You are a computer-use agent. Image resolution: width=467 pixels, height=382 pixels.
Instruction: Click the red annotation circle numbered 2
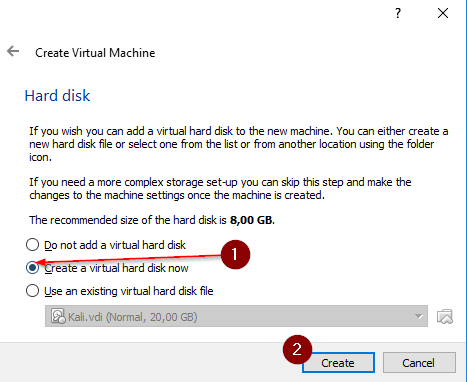(x=297, y=350)
